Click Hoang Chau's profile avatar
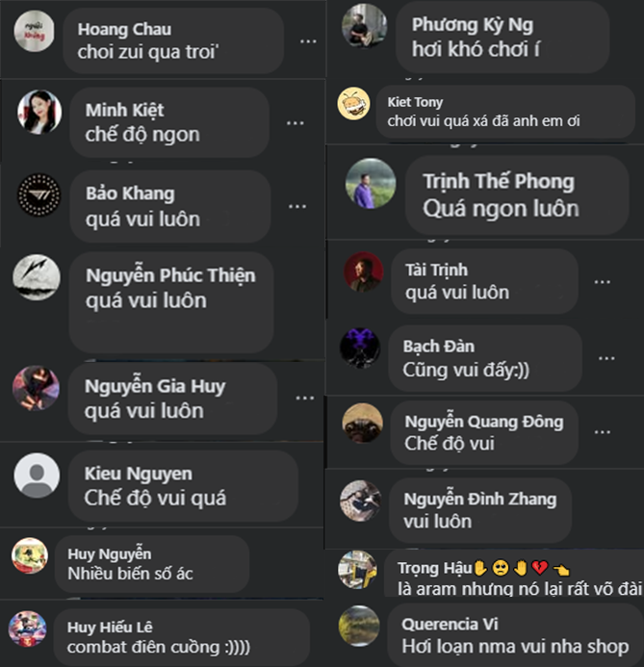Viewport: 644px width, 667px height. tap(34, 32)
